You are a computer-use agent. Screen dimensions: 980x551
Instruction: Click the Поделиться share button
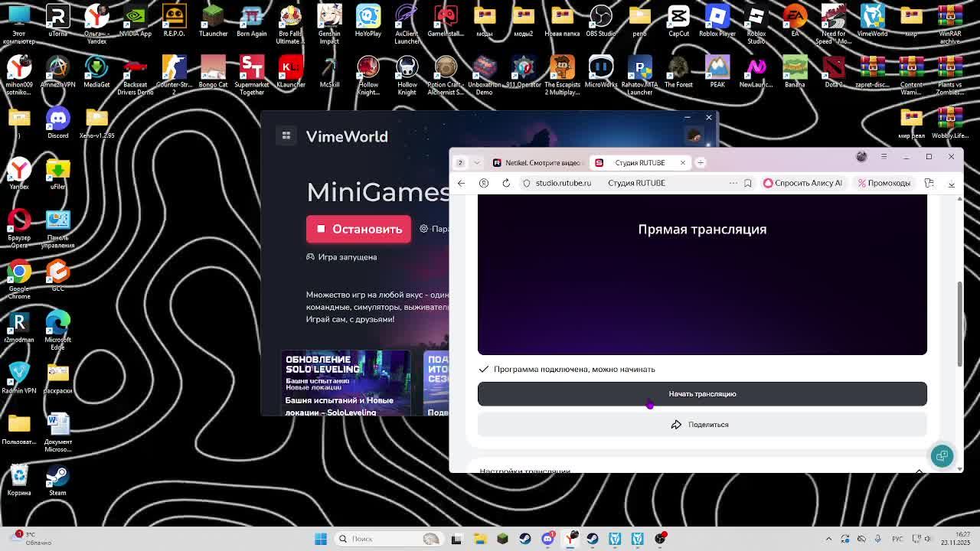tap(701, 425)
